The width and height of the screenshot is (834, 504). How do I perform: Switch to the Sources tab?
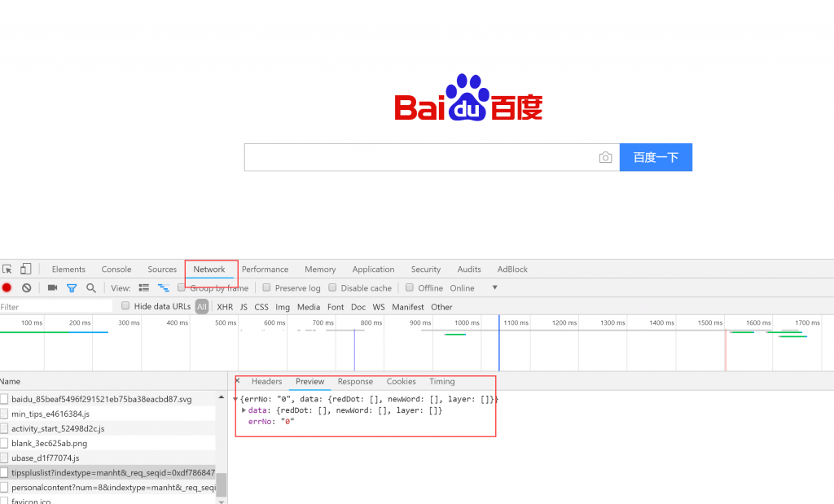[162, 269]
